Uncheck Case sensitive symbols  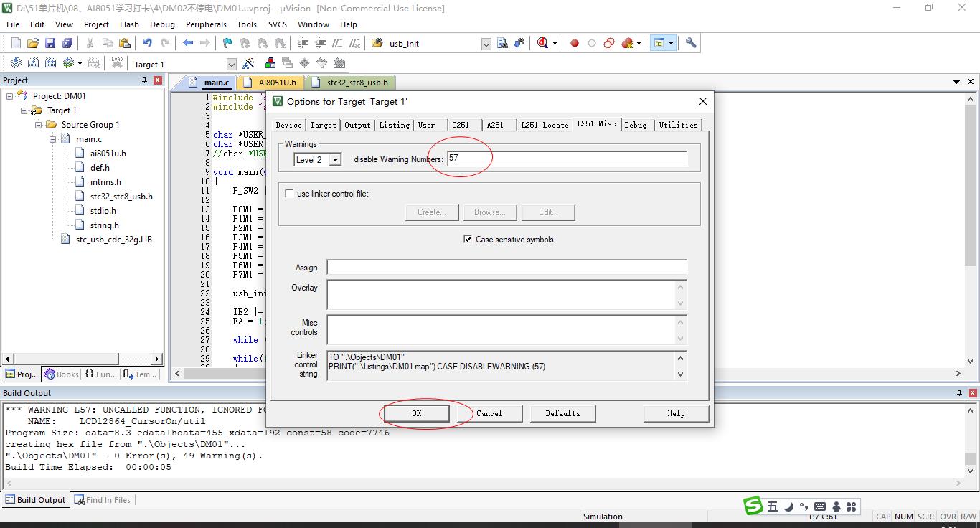coord(468,239)
